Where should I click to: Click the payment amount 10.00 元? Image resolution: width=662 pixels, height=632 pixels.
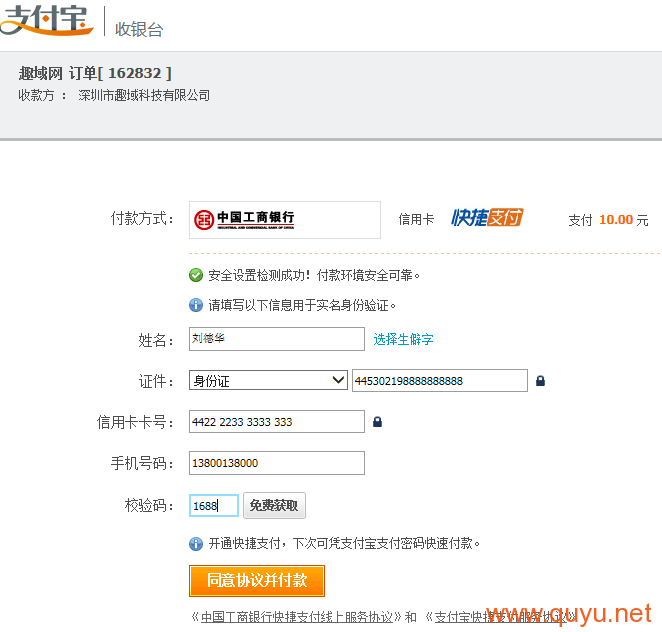click(624, 220)
